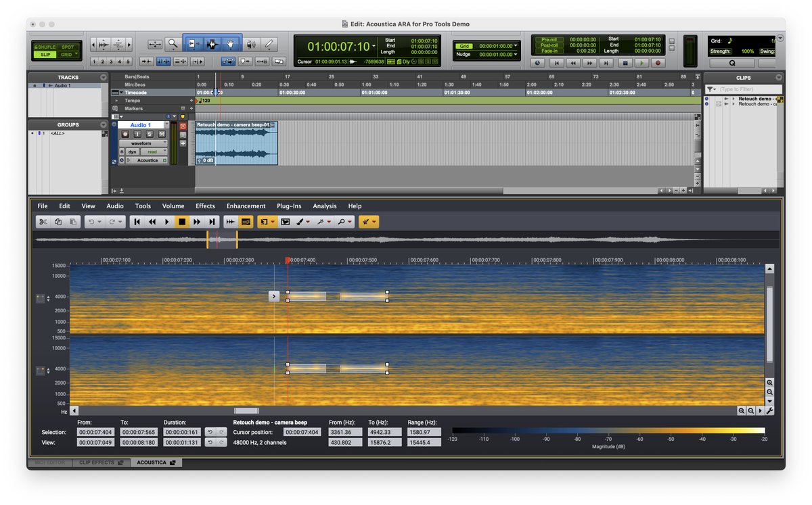Select the zoom magnifier tool in Acoustica
The image size is (812, 505).
(342, 221)
